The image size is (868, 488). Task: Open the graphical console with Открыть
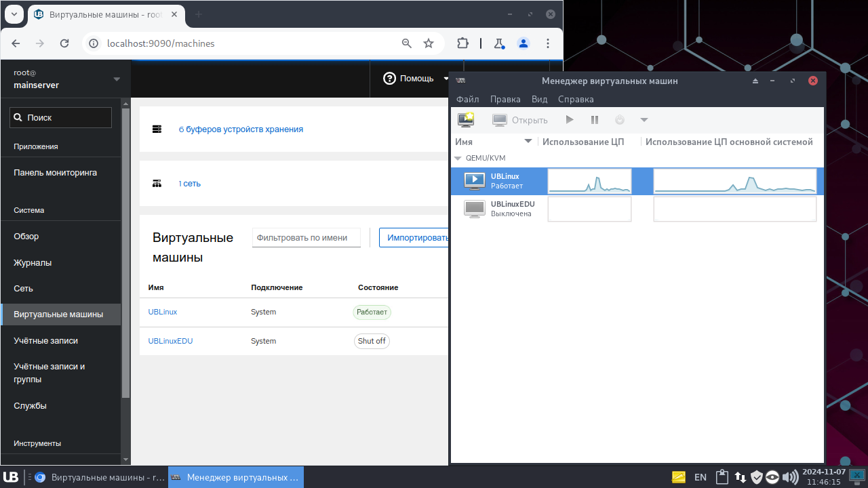pyautogui.click(x=520, y=119)
